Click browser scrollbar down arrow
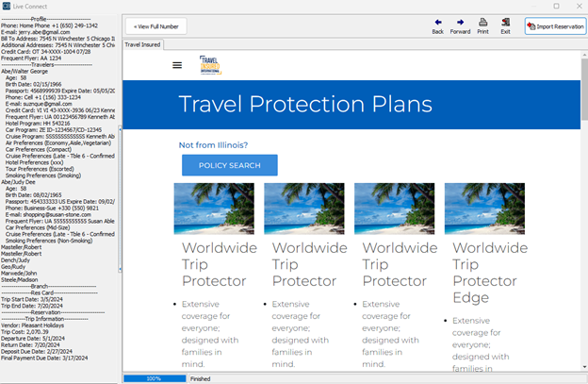Viewport: 588px width, 384px height. [584, 367]
